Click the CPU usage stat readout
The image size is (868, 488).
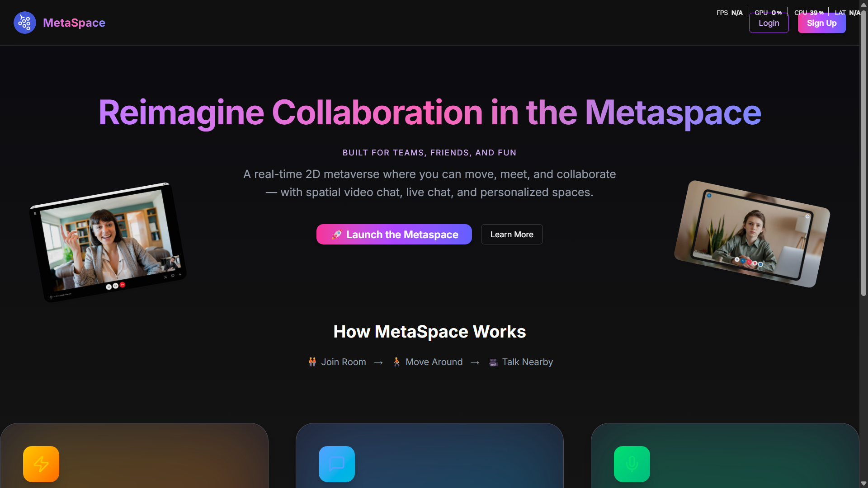pyautogui.click(x=808, y=13)
